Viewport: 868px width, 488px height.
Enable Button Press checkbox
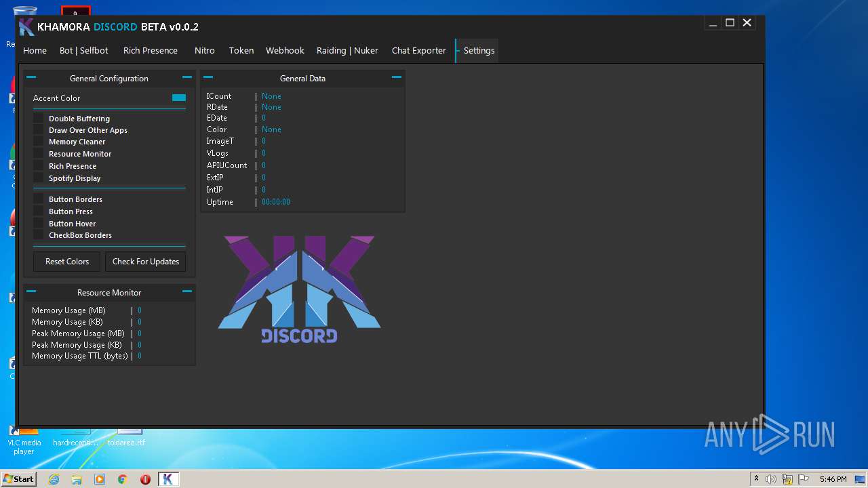(39, 211)
